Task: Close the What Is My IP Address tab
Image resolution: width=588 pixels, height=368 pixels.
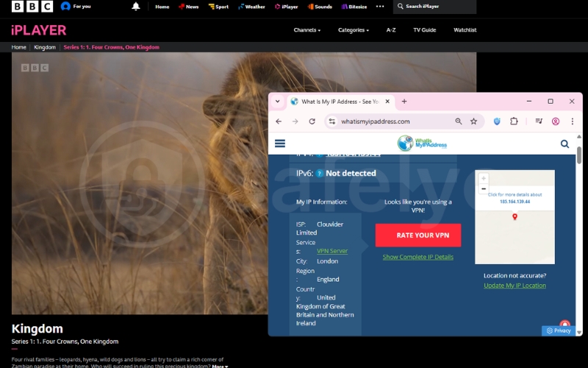Action: (387, 102)
